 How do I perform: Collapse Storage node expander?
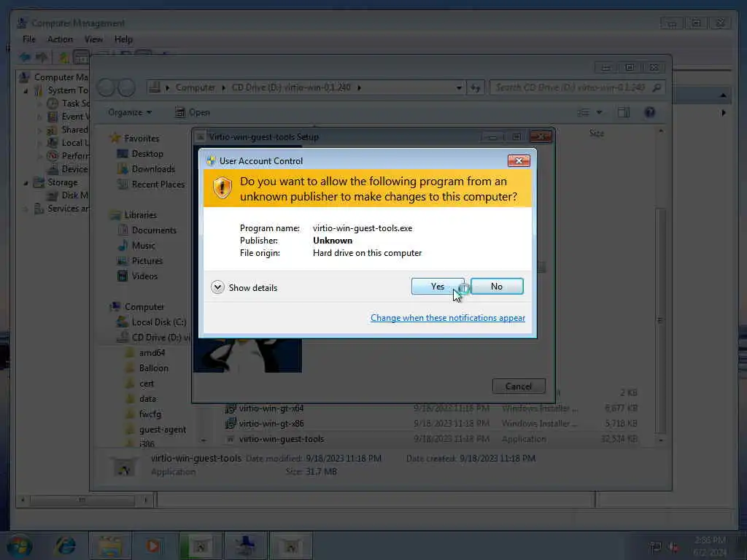[x=26, y=183]
